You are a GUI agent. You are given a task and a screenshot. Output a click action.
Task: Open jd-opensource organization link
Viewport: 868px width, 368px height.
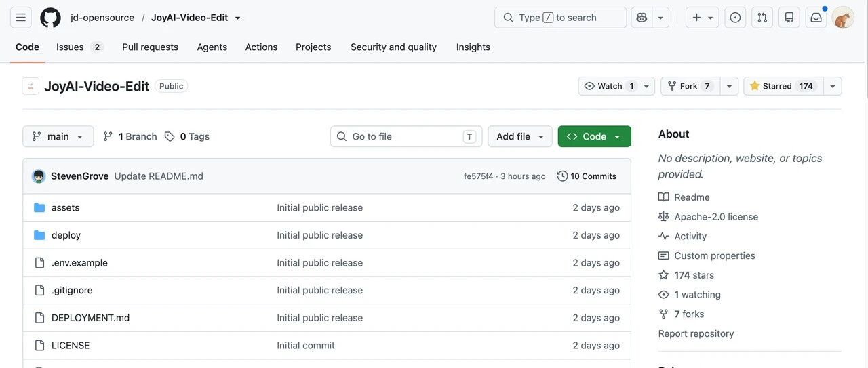pos(102,18)
